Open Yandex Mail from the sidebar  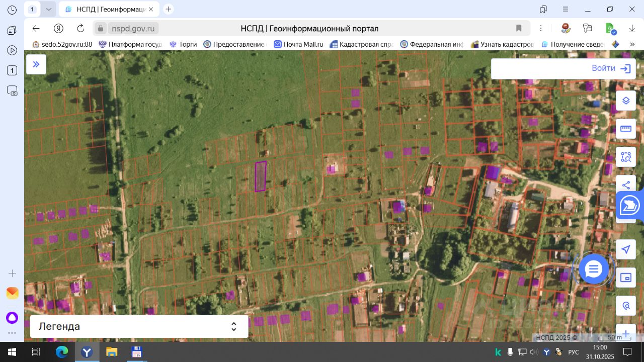pyautogui.click(x=12, y=293)
